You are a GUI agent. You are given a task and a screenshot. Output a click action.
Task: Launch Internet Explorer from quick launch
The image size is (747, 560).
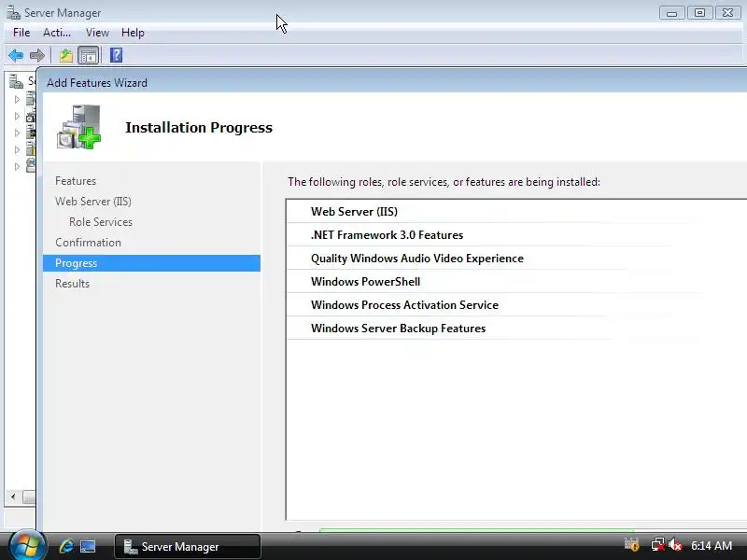click(x=66, y=546)
